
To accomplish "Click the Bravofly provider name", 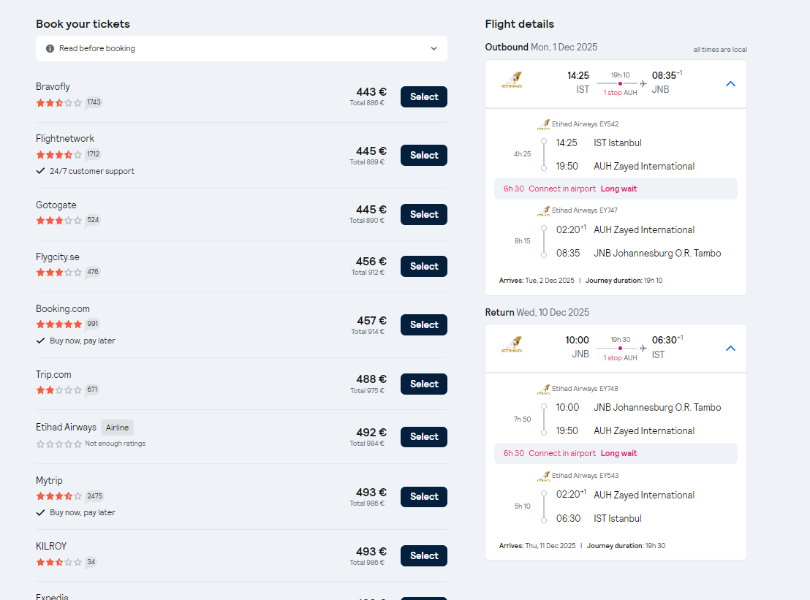I will coord(53,86).
